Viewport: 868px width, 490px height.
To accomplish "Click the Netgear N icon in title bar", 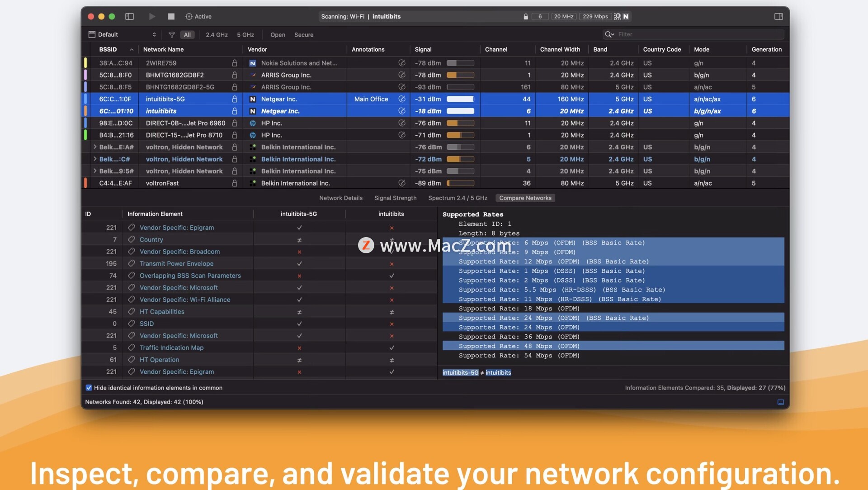I will tap(626, 17).
